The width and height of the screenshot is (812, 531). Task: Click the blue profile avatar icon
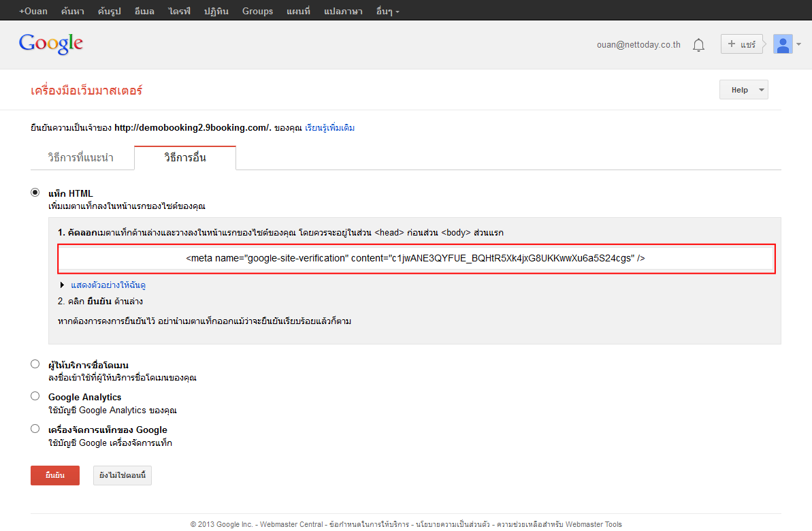click(x=783, y=44)
